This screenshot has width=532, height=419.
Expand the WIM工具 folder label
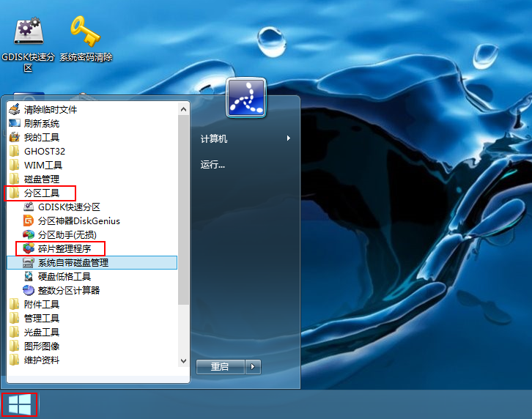point(43,166)
